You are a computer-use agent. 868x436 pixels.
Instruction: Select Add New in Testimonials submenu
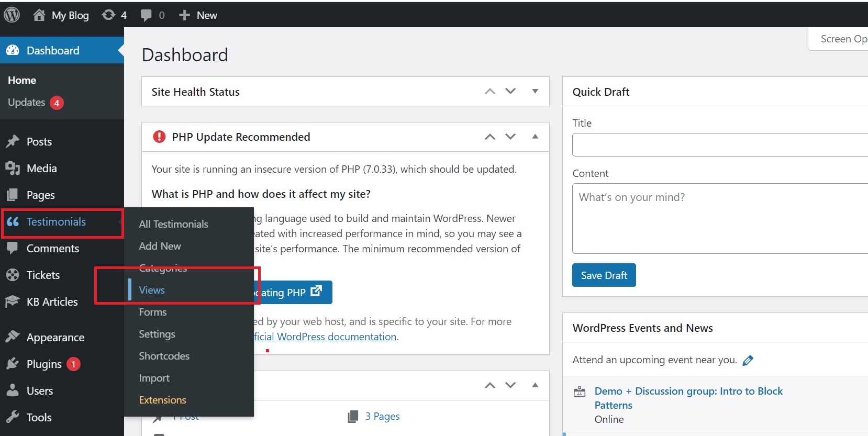pos(160,246)
